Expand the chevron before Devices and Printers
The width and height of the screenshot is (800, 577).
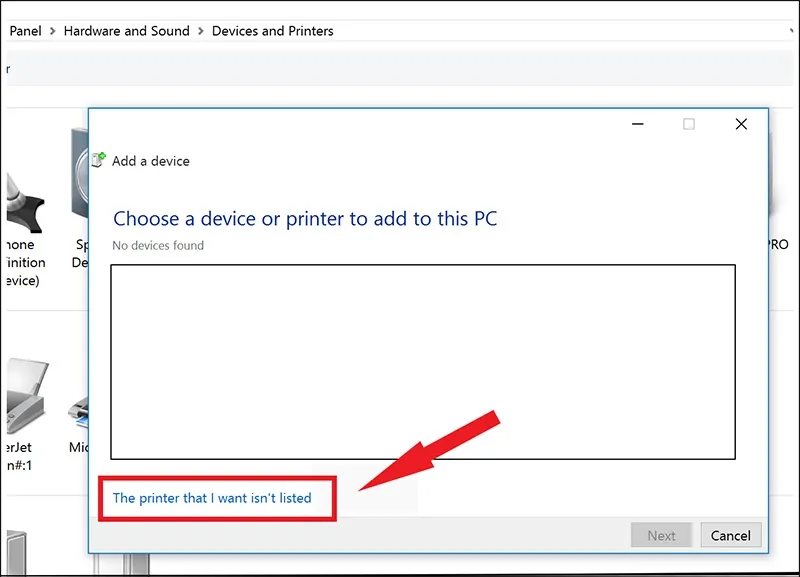point(201,31)
